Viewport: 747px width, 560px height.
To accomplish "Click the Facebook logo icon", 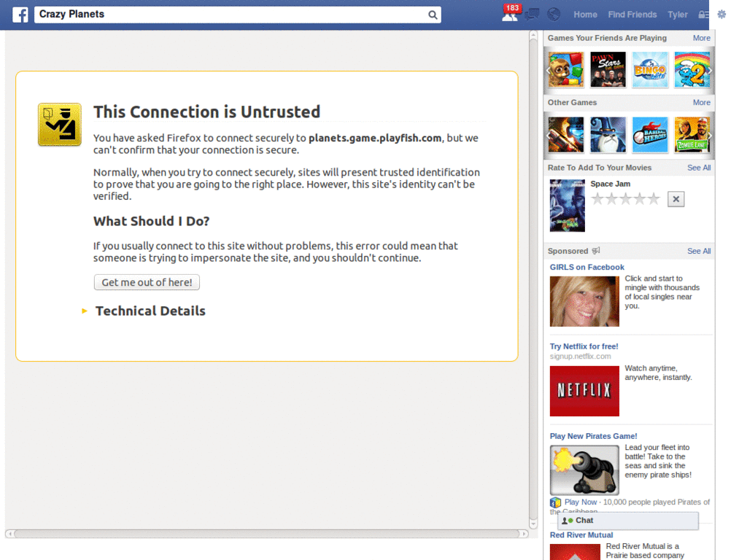I will (20, 15).
